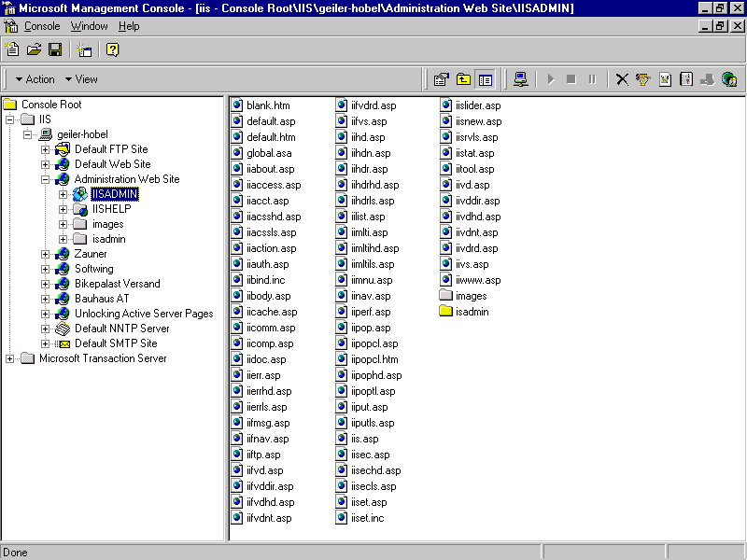747x560 pixels.
Task: Select blank.htm file name
Action: [x=268, y=105]
